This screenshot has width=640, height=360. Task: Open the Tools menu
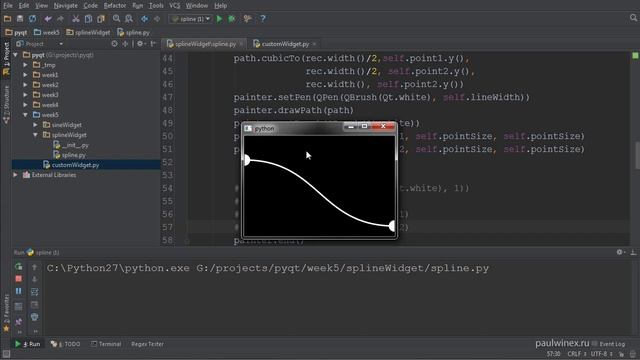[x=156, y=6]
